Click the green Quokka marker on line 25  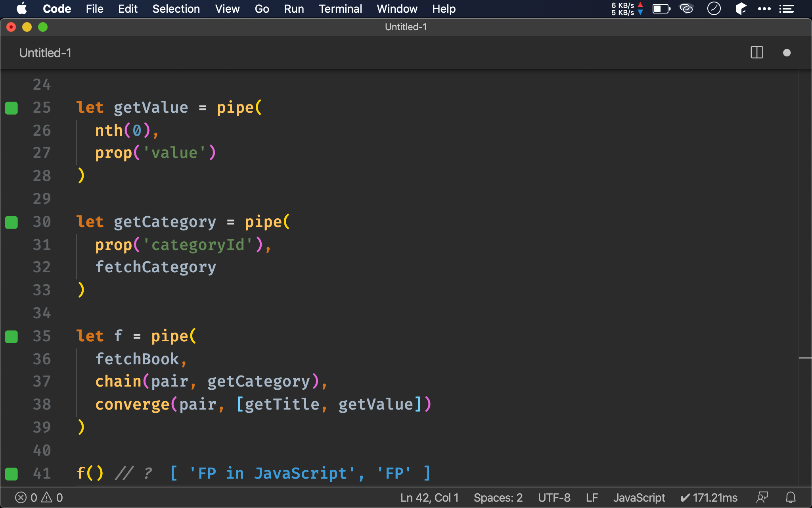coord(11,108)
